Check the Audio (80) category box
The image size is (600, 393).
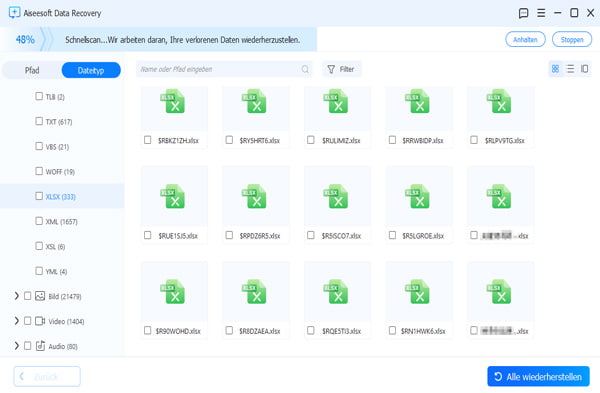[28, 346]
